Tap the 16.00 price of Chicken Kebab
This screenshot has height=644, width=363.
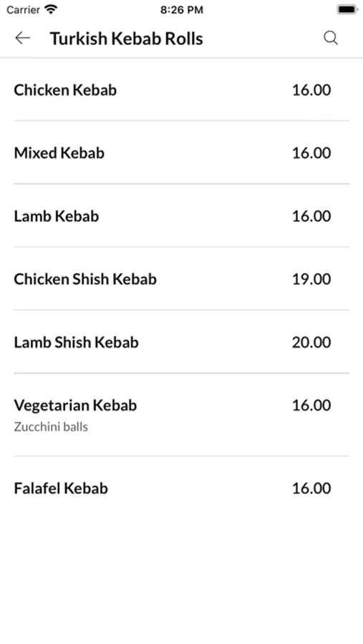311,90
